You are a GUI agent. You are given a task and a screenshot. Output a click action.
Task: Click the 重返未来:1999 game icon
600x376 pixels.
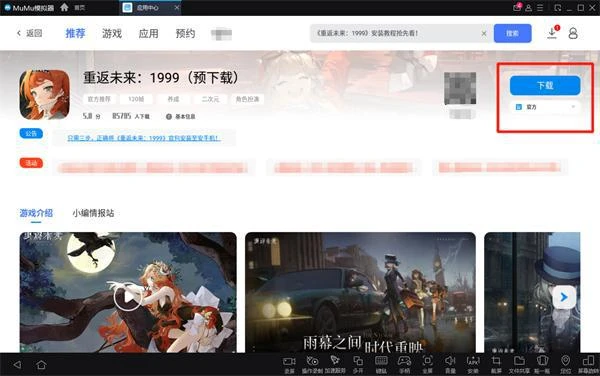click(x=44, y=94)
